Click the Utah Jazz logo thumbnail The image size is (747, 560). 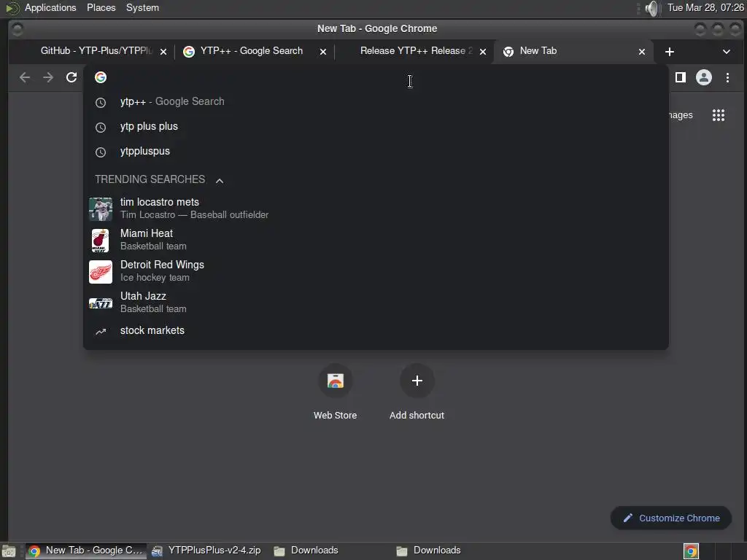coord(101,303)
